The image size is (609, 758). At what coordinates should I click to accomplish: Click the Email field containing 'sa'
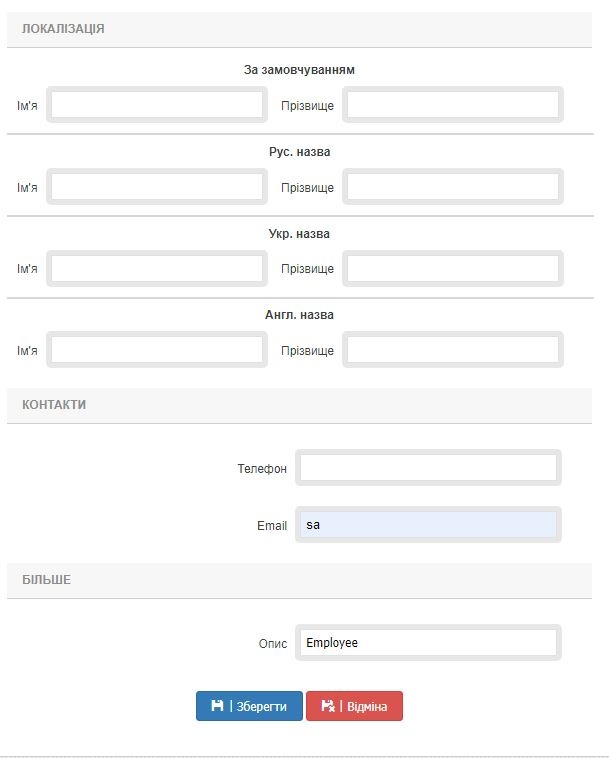pyautogui.click(x=428, y=525)
